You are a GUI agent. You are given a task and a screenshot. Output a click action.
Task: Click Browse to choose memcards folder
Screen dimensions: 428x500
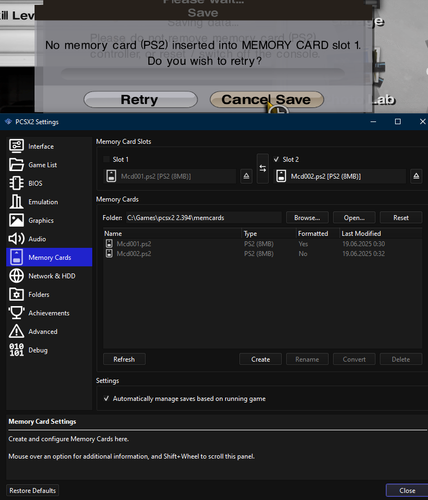click(307, 218)
